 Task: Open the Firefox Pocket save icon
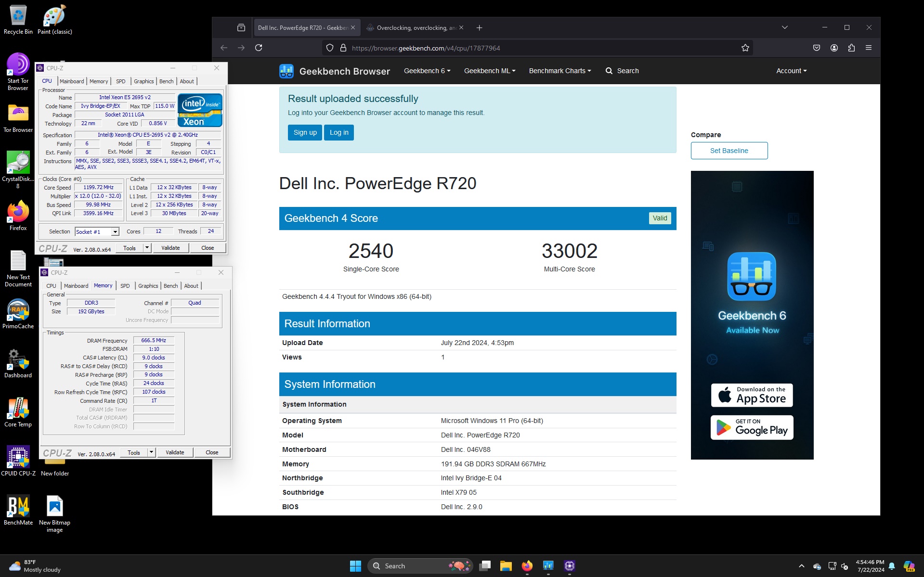click(x=817, y=48)
